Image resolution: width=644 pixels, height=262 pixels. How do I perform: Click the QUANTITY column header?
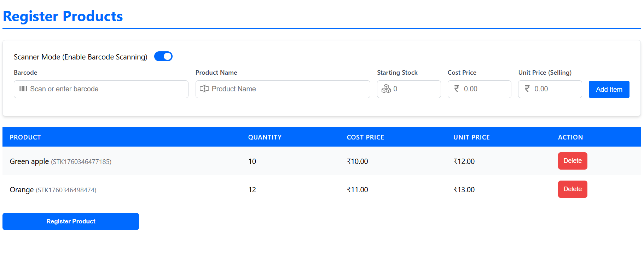(265, 137)
